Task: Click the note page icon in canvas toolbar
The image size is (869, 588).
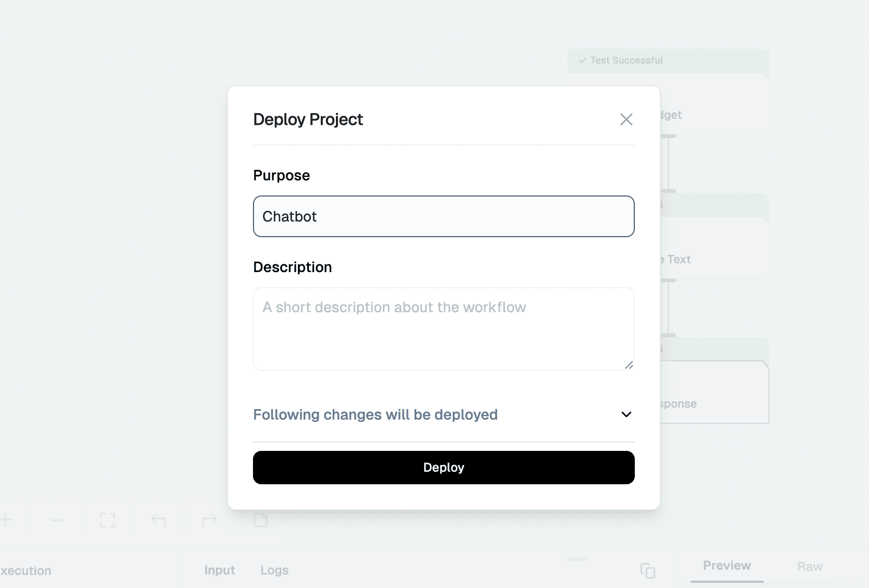Action: pyautogui.click(x=261, y=520)
